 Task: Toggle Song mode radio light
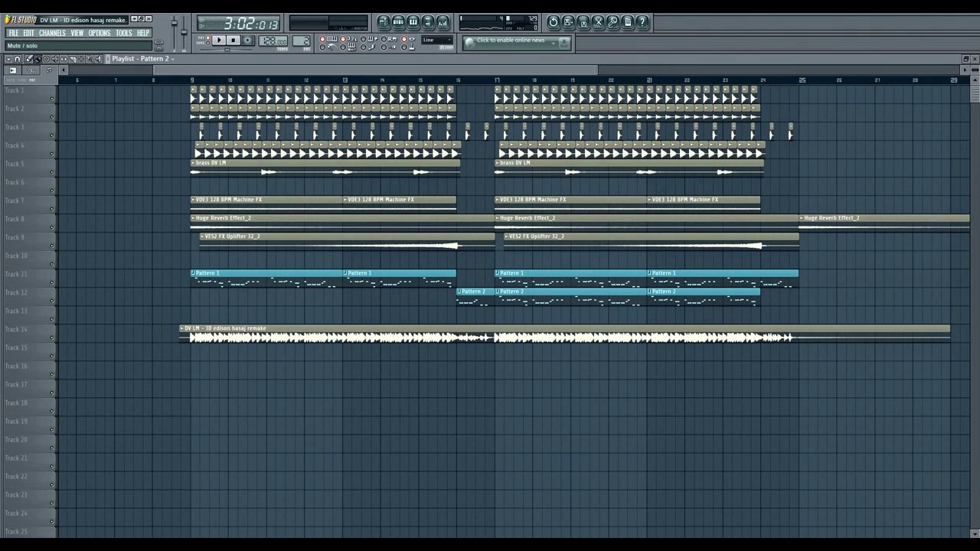coord(207,43)
